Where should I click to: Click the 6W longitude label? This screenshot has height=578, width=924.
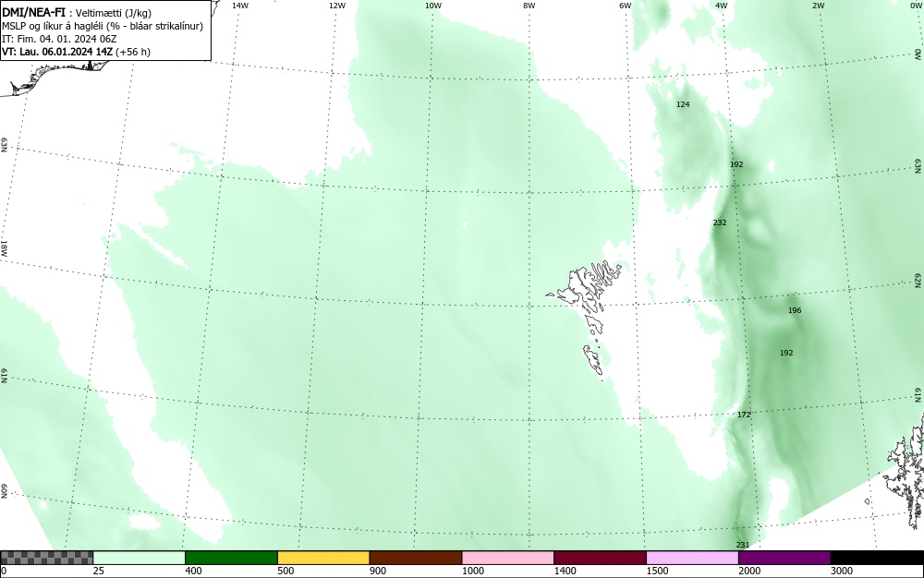click(626, 6)
